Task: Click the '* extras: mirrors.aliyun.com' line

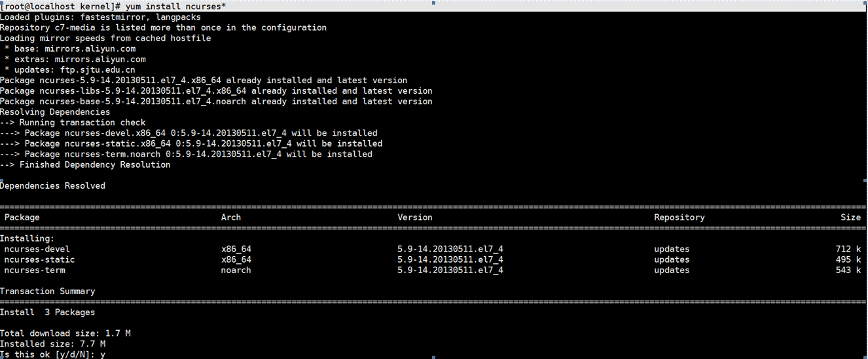Action: click(75, 59)
